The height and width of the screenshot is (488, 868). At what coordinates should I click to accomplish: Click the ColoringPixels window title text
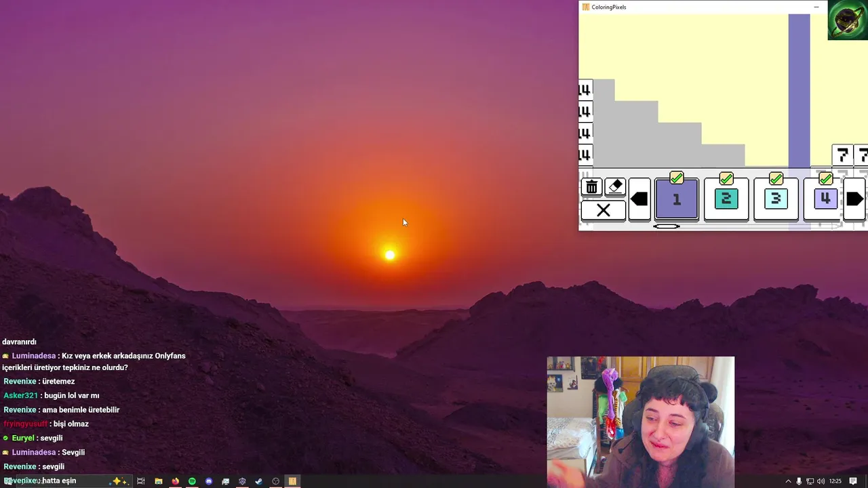pyautogui.click(x=608, y=7)
